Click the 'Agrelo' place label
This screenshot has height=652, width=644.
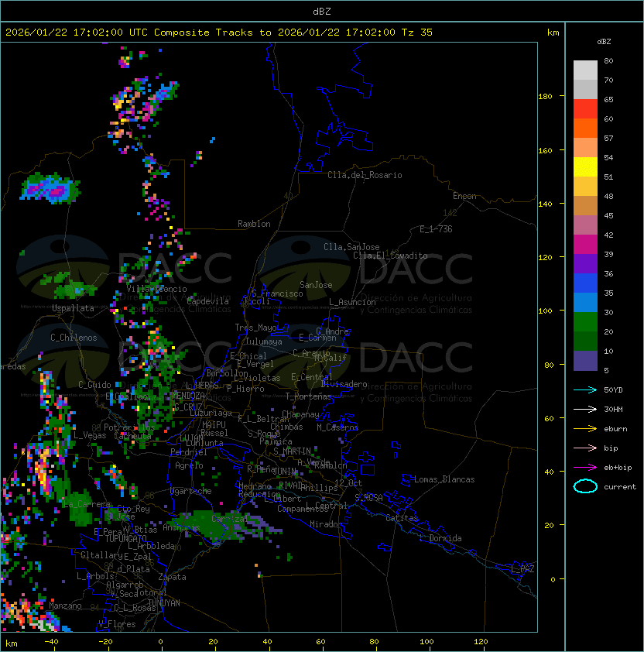coord(189,465)
